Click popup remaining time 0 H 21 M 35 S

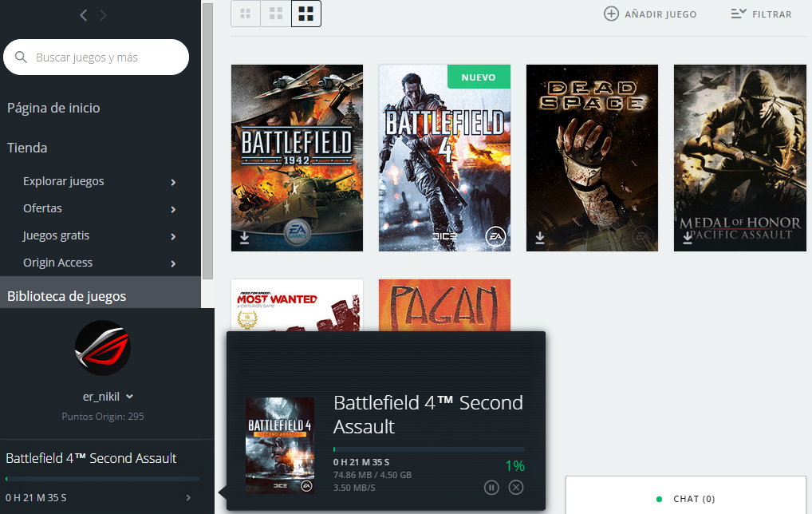coord(361,462)
